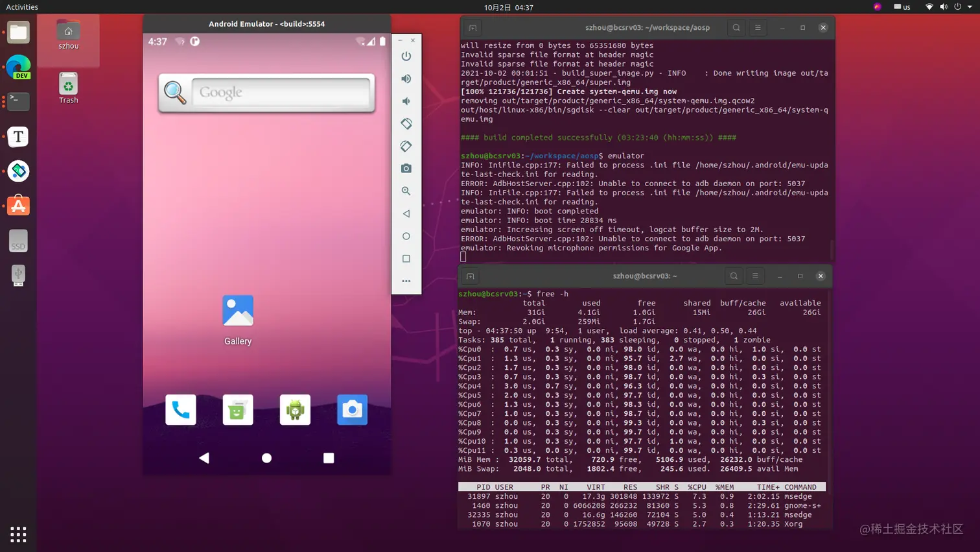Open system menu arrow in top bar
Screen dimensions: 980x552
pos(970,7)
